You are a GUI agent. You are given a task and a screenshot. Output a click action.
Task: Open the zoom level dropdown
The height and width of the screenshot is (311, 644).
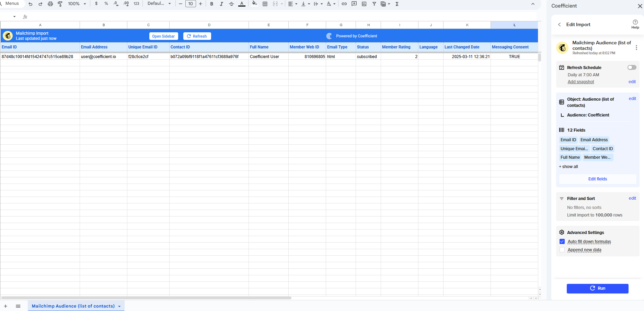tap(77, 4)
